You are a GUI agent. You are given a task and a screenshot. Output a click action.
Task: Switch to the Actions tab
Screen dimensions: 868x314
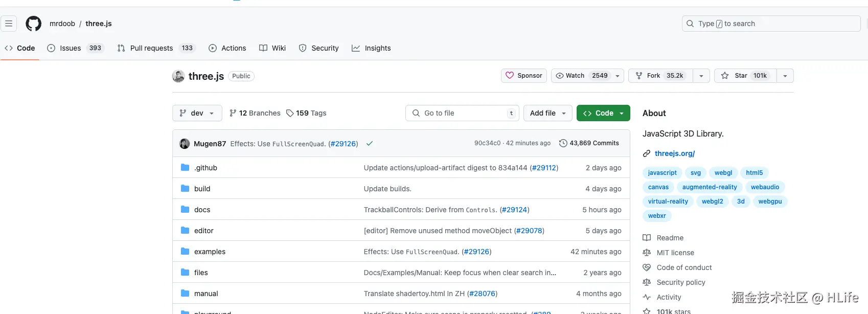[x=227, y=48]
